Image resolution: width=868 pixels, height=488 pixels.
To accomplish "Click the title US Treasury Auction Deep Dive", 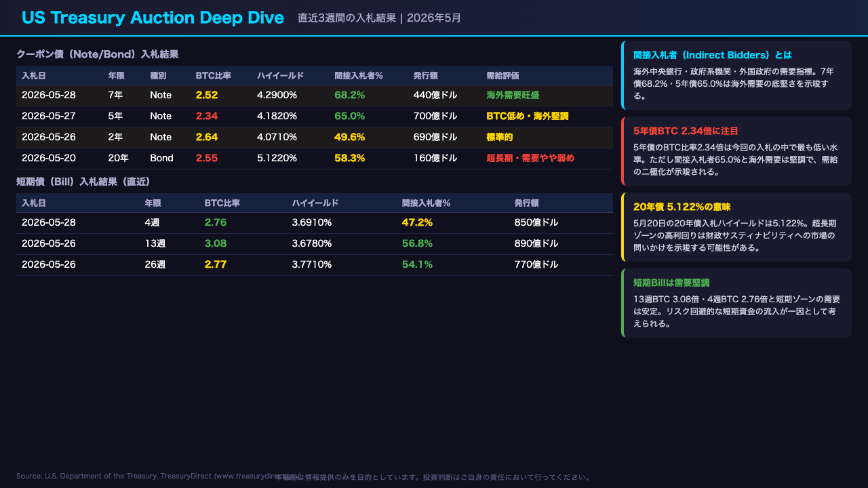I will pos(153,18).
